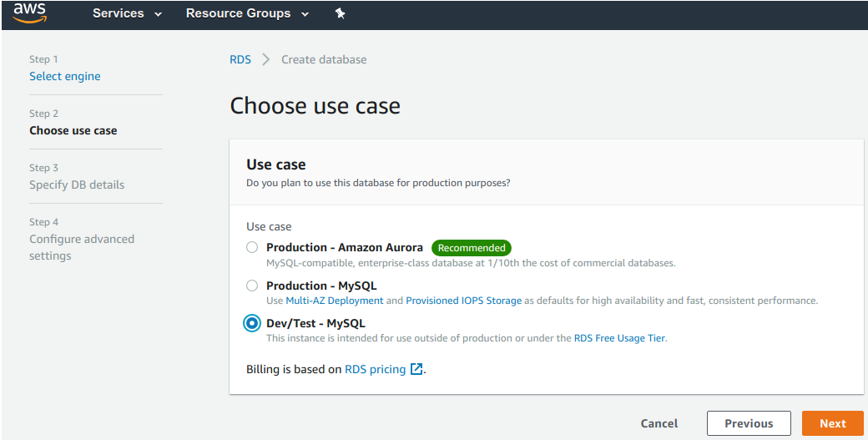868x440 pixels.
Task: Open the RDS Free Usage Tier link
Action: [619, 338]
